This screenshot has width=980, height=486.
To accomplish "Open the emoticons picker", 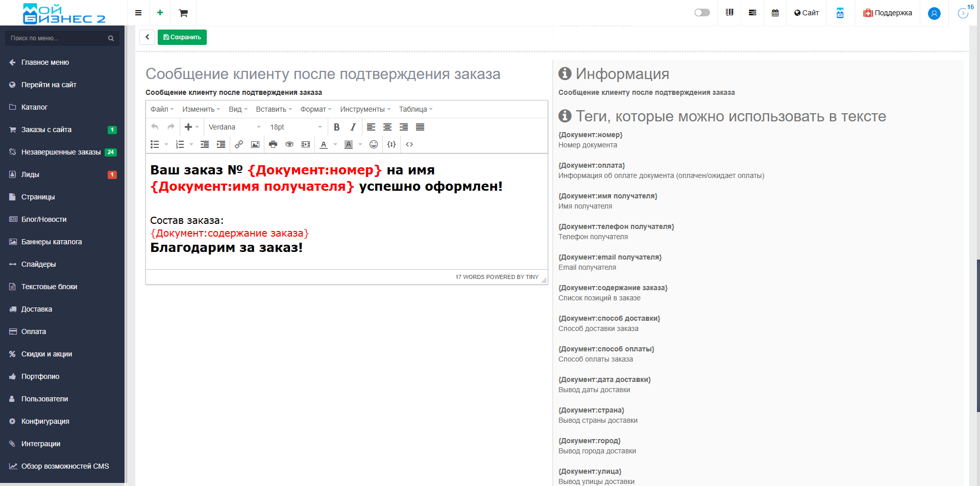I will [374, 144].
